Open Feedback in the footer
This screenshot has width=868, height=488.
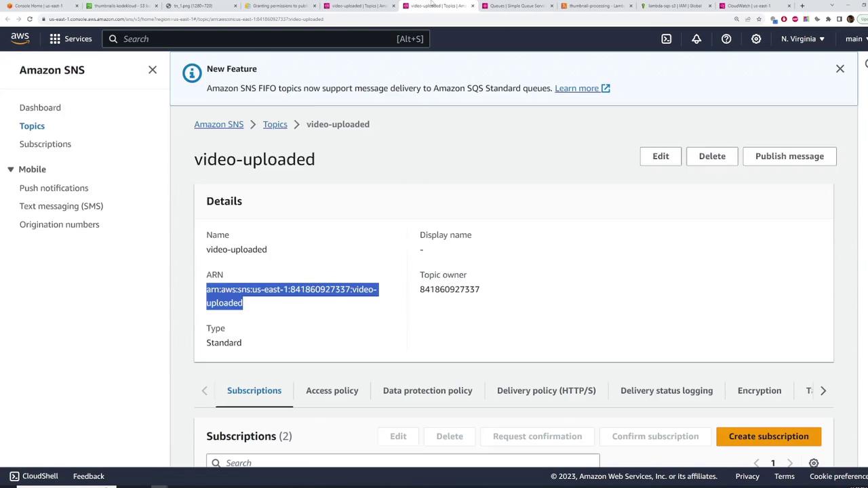89,476
